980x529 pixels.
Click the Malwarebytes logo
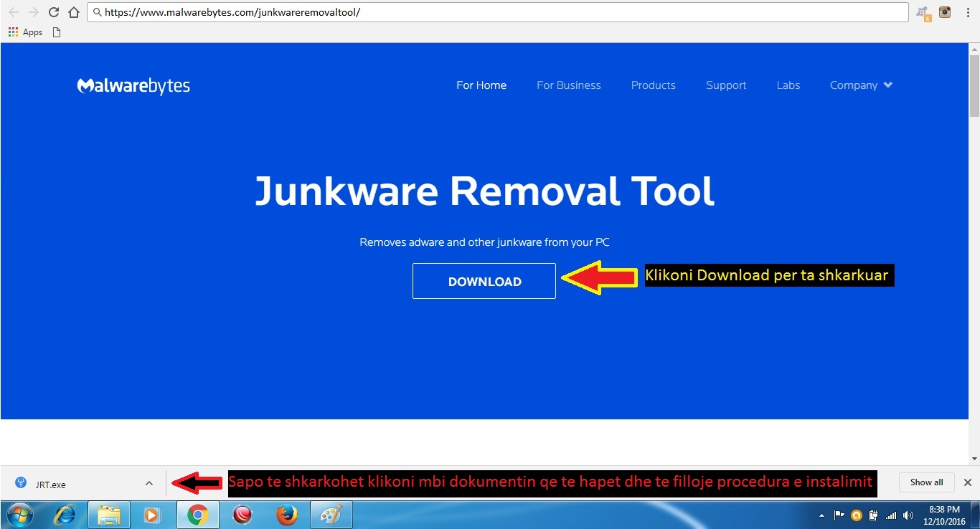click(133, 86)
